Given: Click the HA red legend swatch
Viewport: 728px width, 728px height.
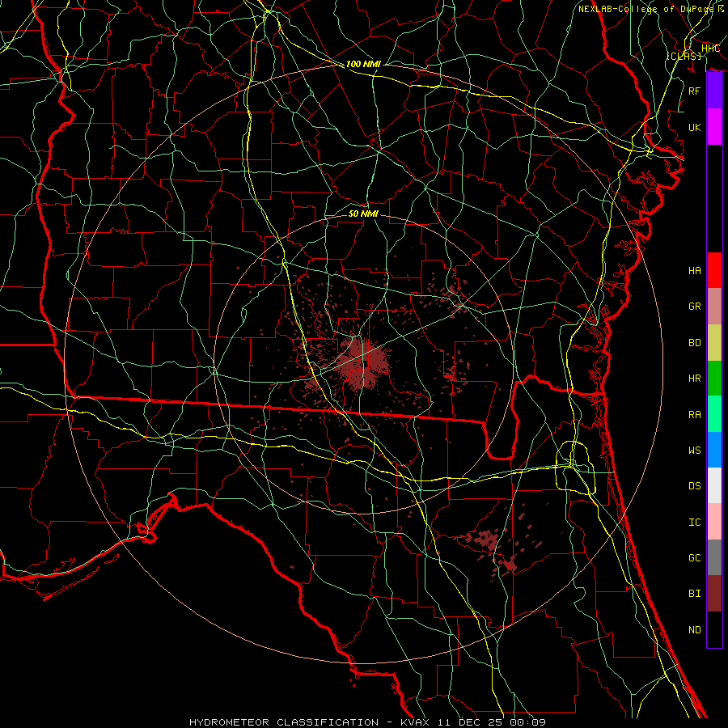Looking at the screenshot, I should click(x=714, y=270).
